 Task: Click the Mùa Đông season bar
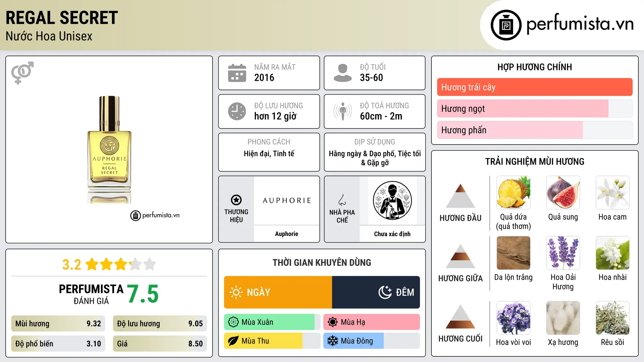point(372,341)
